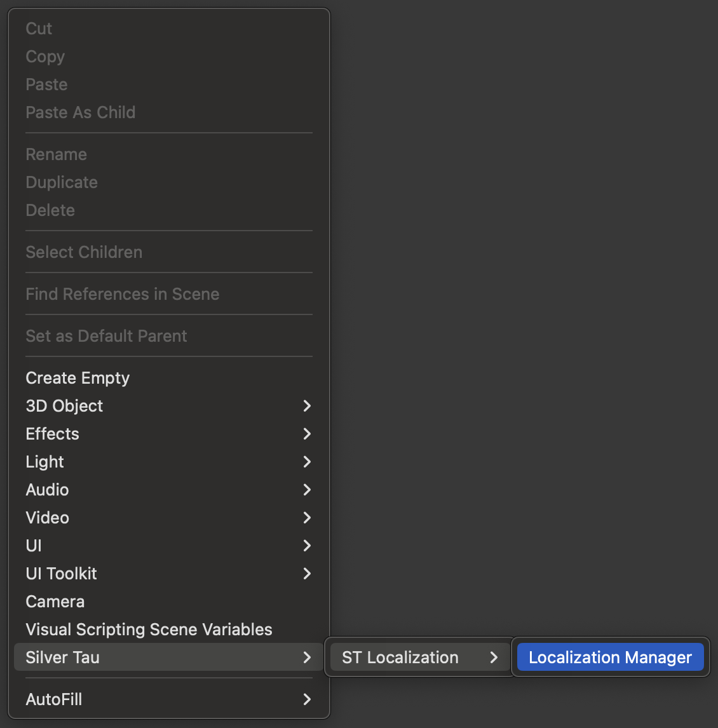Select Camera in the context menu
This screenshot has height=728, width=718.
[55, 602]
